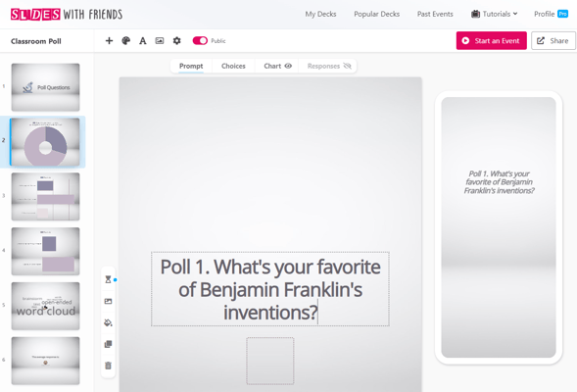This screenshot has height=392, width=577.
Task: Click the slide image icon in side toolbar
Action: (x=108, y=302)
